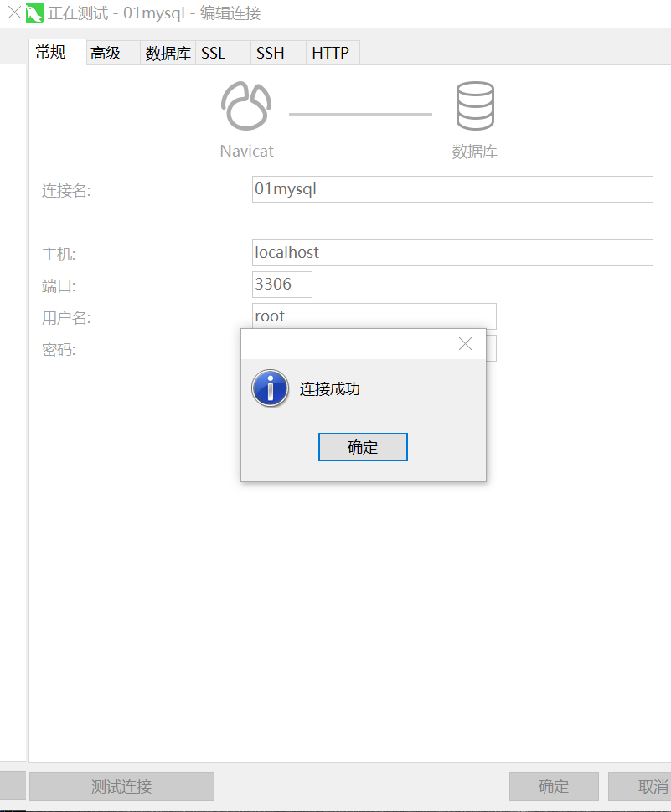Click the Navicat logo icon in the diagram
Image resolution: width=671 pixels, height=812 pixels.
point(246,105)
